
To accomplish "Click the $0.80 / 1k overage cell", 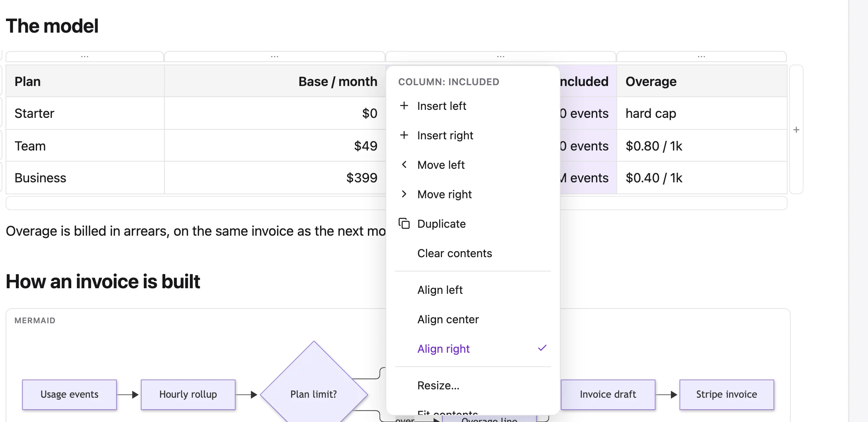I will (x=702, y=146).
